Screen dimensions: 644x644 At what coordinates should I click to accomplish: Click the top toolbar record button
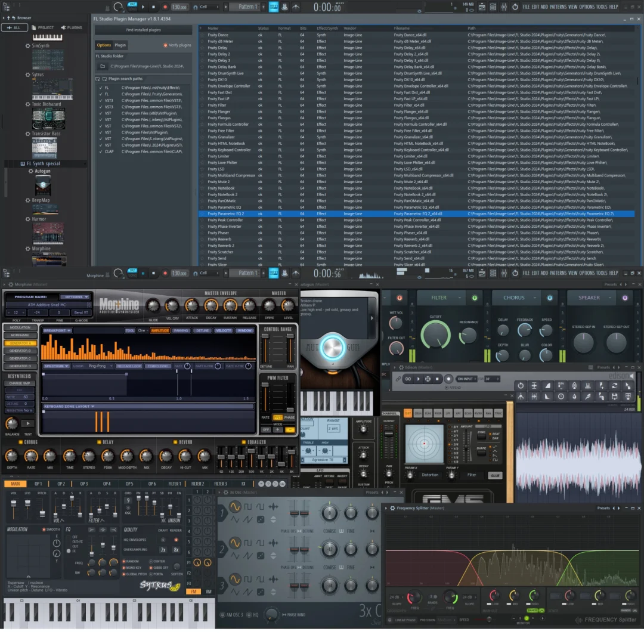coord(165,7)
